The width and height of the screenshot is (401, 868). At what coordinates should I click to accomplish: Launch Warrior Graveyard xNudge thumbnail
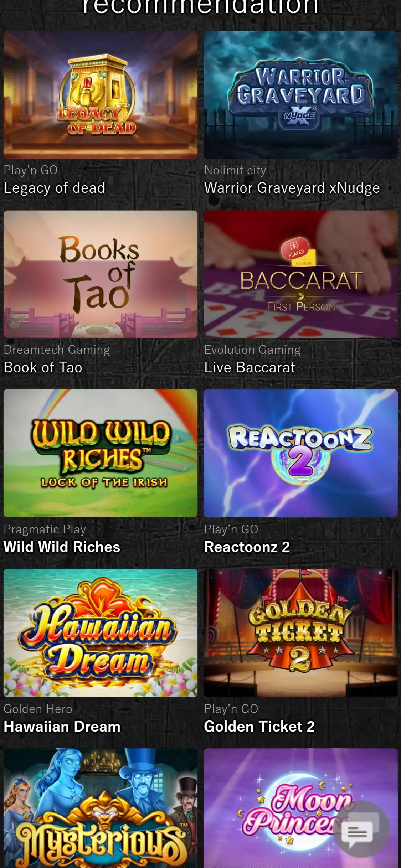click(x=300, y=94)
